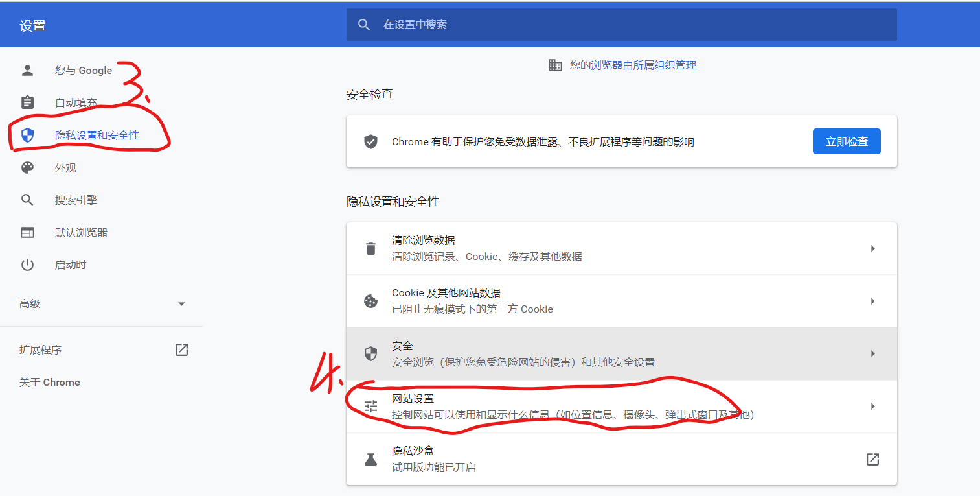Expand the 安全 row arrow
Image resolution: width=980 pixels, height=496 pixels.
point(872,353)
